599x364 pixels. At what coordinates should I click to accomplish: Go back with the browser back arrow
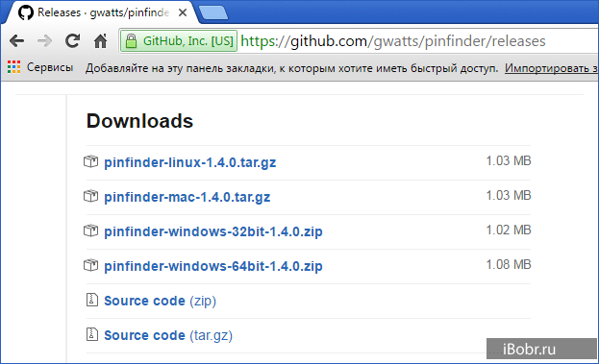tap(16, 41)
